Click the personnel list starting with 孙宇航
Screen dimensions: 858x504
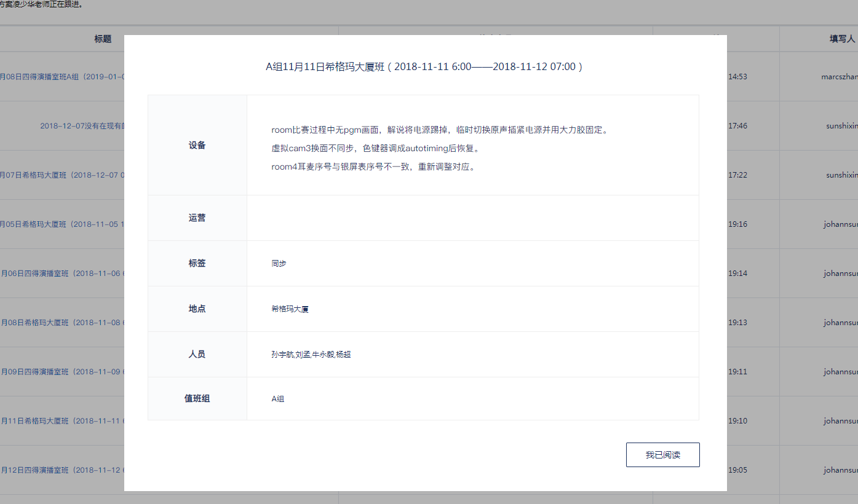coord(311,355)
